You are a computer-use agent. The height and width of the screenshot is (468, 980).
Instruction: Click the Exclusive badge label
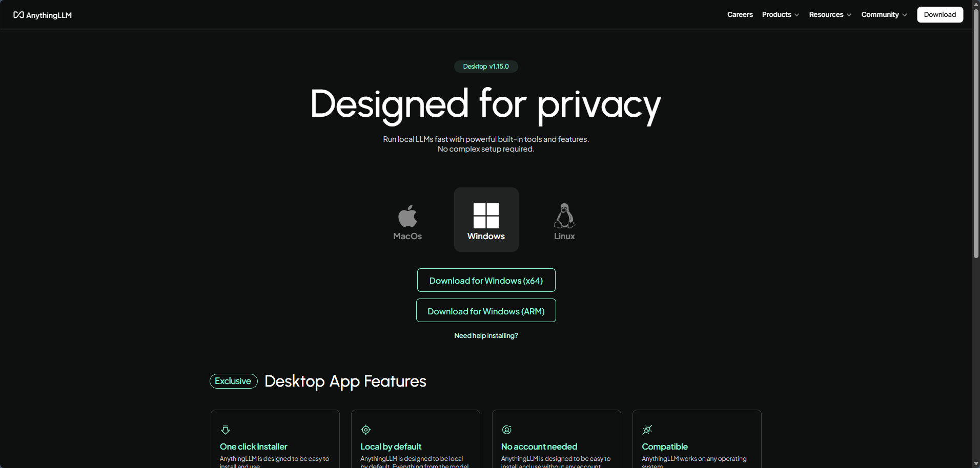(233, 381)
